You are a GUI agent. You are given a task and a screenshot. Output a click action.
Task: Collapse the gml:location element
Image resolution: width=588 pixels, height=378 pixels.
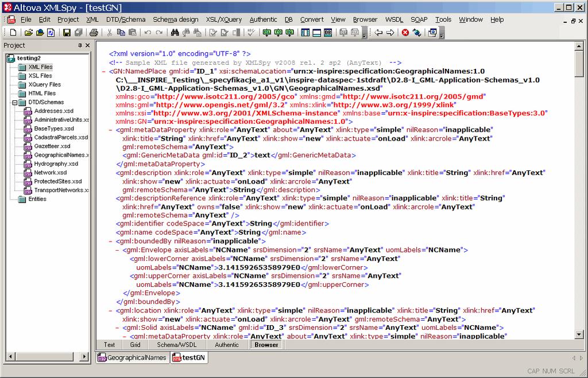point(111,311)
